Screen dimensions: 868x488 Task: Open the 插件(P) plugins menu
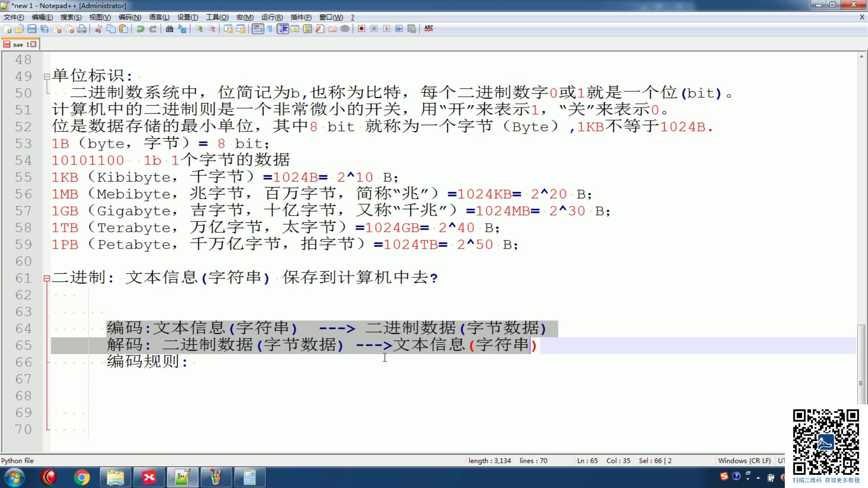click(x=301, y=17)
